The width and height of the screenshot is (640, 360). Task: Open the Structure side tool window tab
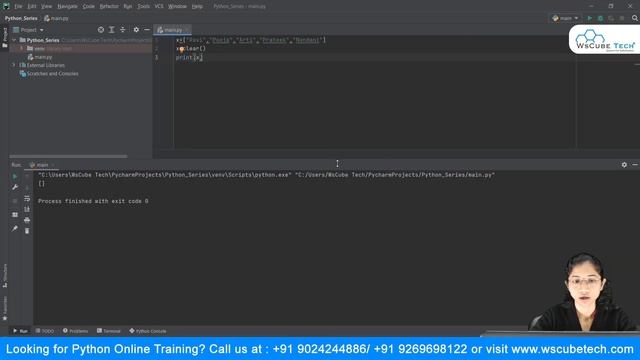pyautogui.click(x=4, y=276)
